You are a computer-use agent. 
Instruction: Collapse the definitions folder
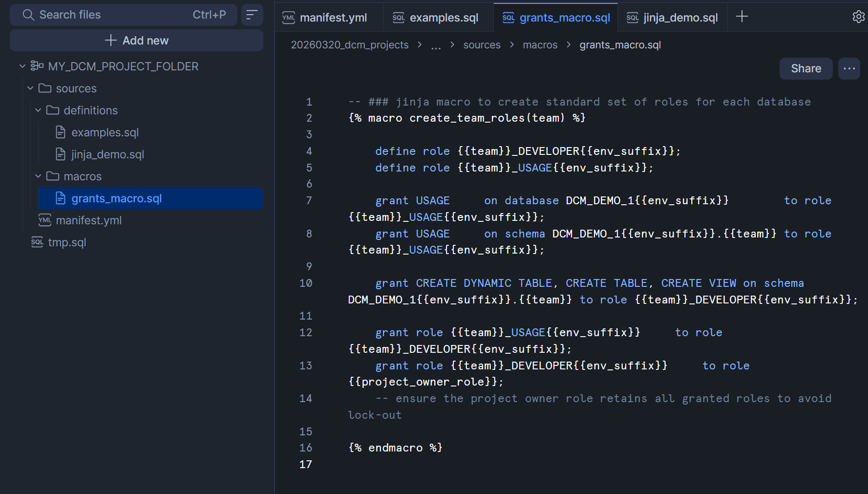(38, 110)
